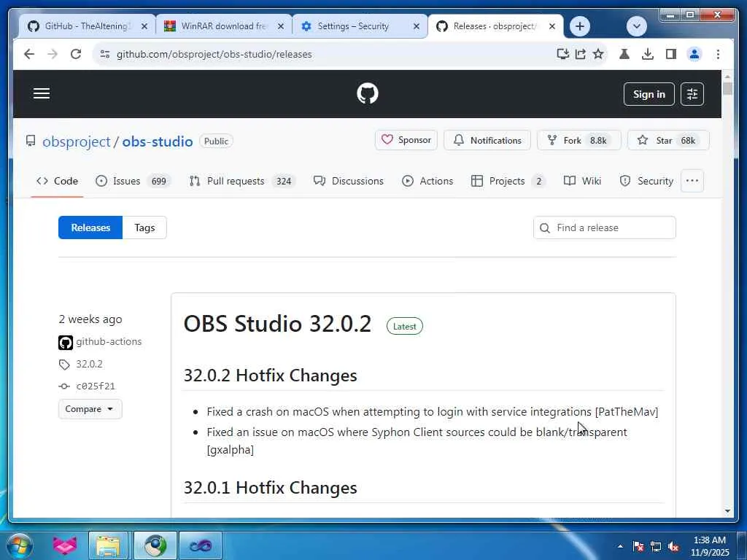Open the Discussions tab
747x560 pixels.
(348, 181)
